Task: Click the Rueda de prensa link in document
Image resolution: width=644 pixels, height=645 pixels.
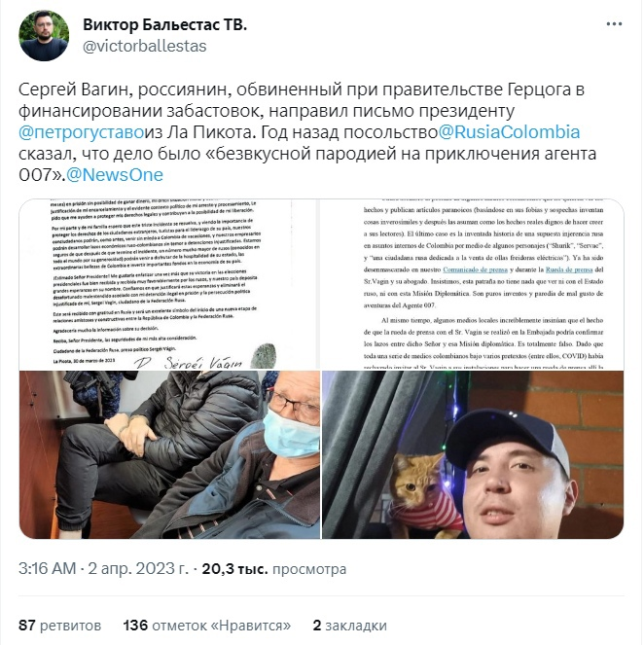Action: click(569, 269)
